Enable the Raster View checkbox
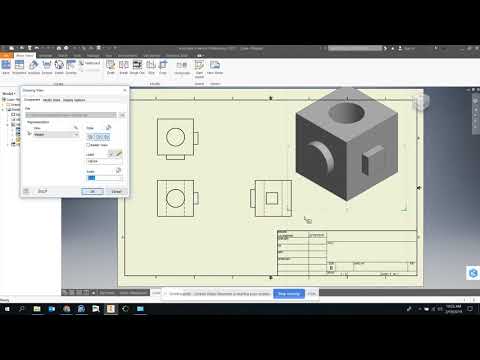This screenshot has height=360, width=480. coord(88,145)
